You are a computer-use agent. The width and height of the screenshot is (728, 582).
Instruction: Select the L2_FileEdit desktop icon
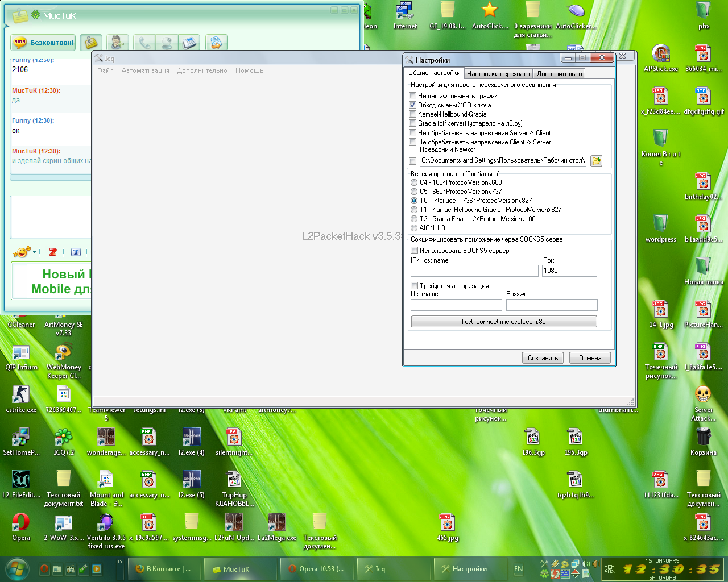click(21, 484)
